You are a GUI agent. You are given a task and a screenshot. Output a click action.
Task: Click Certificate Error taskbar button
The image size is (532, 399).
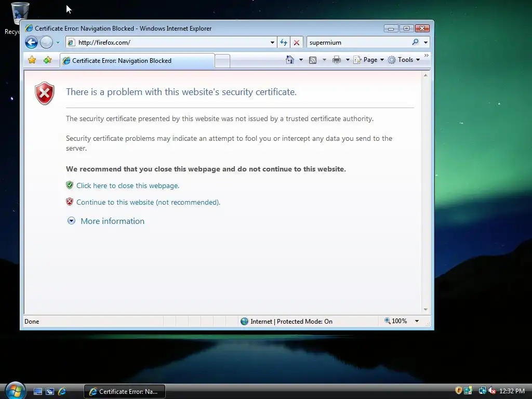(125, 392)
